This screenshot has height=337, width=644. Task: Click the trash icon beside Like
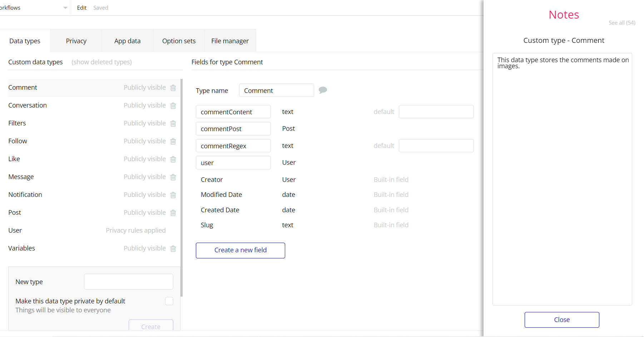173,159
